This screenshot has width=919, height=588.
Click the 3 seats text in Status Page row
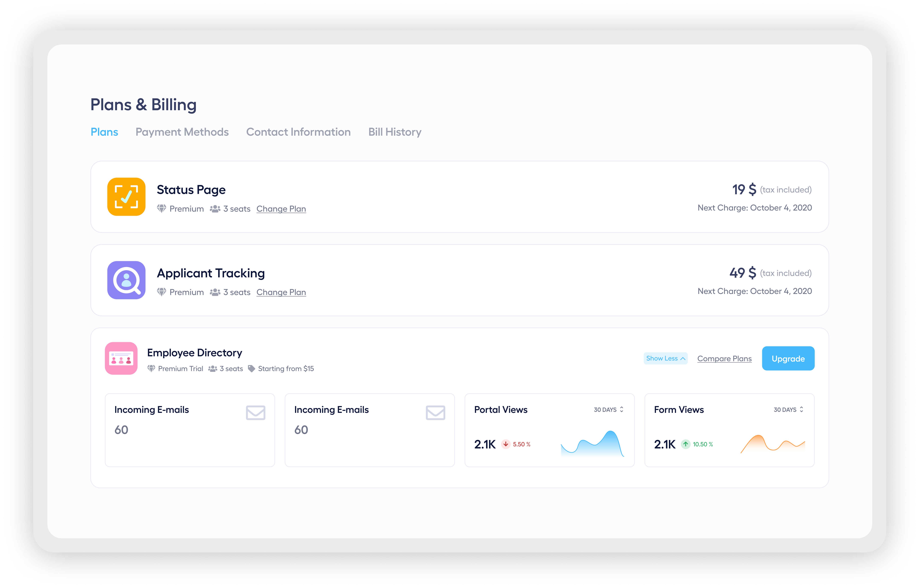pyautogui.click(x=237, y=209)
